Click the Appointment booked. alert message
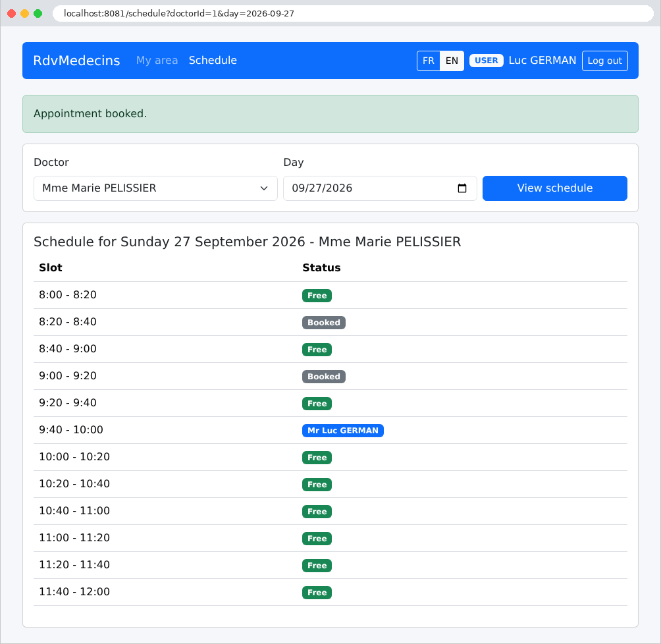Viewport: 661px width, 644px height. pos(330,114)
